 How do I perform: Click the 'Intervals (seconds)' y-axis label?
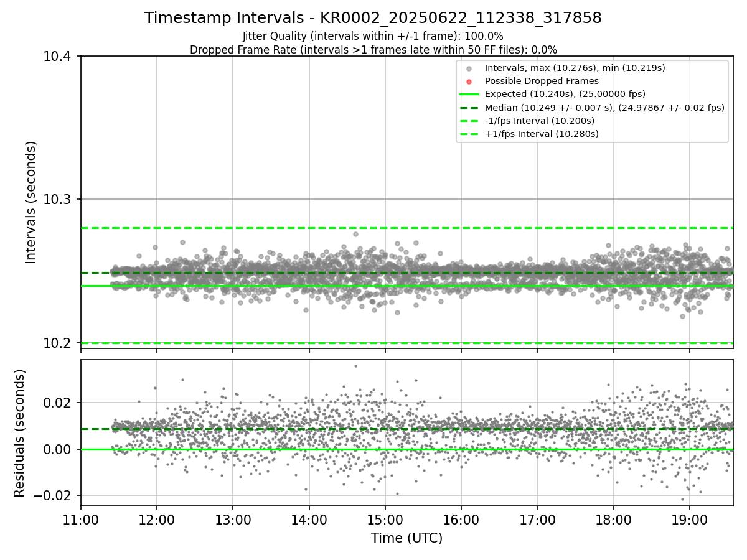[31, 202]
